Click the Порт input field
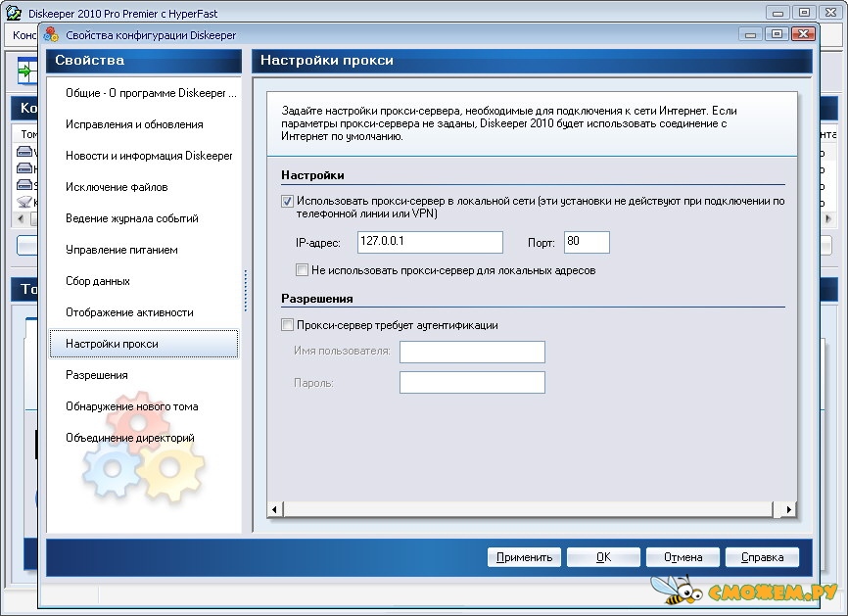Image resolution: width=848 pixels, height=616 pixels. click(587, 242)
